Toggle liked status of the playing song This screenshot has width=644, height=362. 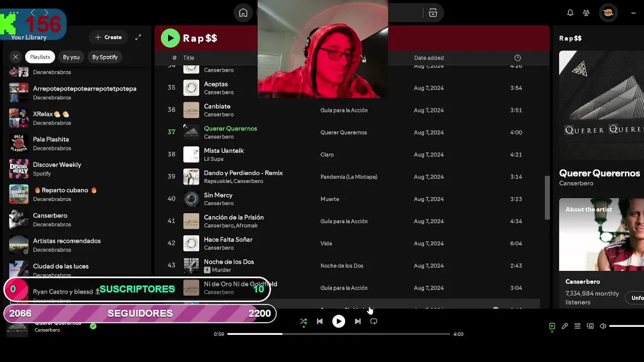pyautogui.click(x=93, y=326)
